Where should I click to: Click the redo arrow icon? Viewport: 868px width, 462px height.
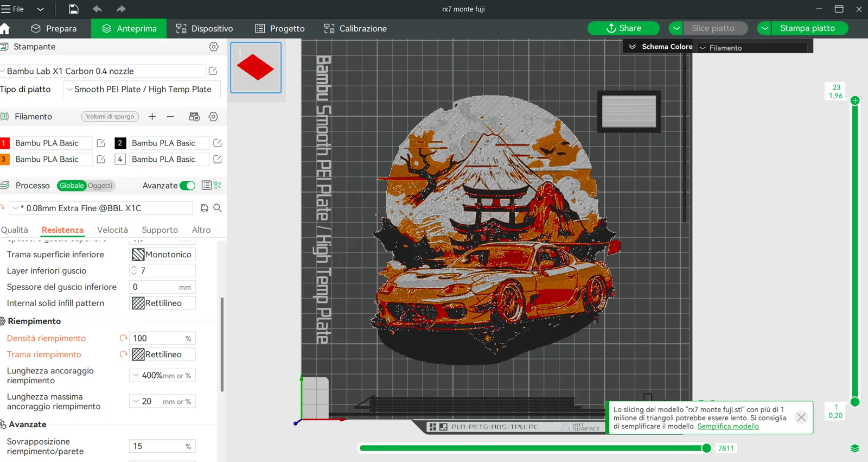120,9
